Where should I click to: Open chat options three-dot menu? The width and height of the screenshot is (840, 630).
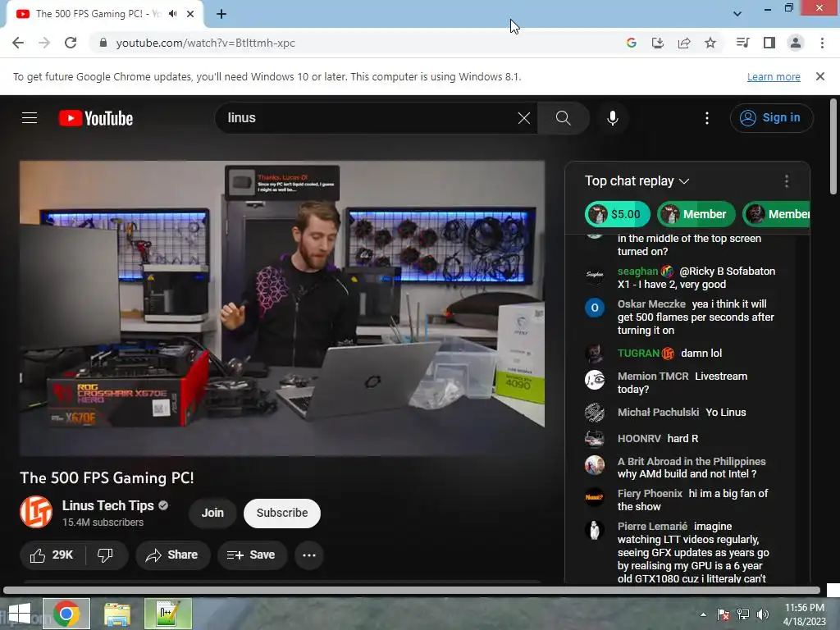(787, 181)
